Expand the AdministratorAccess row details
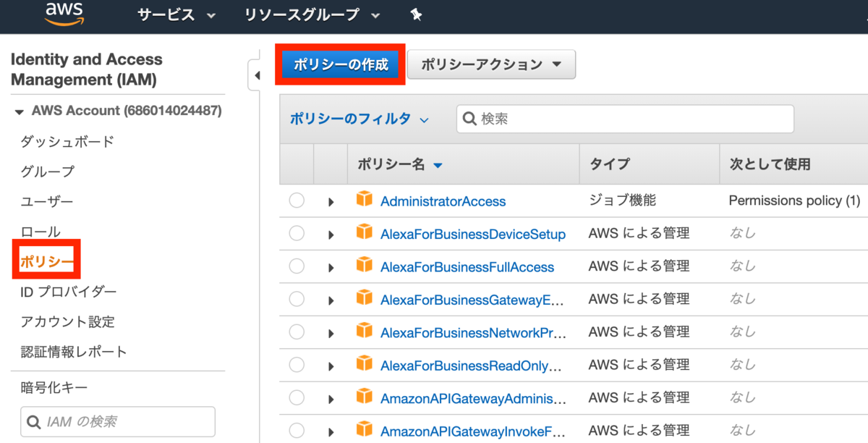This screenshot has width=868, height=443. coord(331,202)
